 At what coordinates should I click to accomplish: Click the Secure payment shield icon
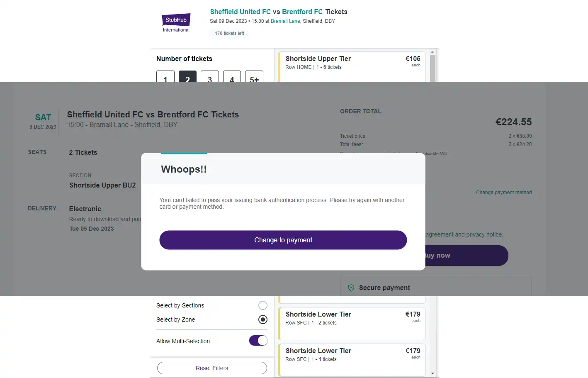(x=351, y=287)
